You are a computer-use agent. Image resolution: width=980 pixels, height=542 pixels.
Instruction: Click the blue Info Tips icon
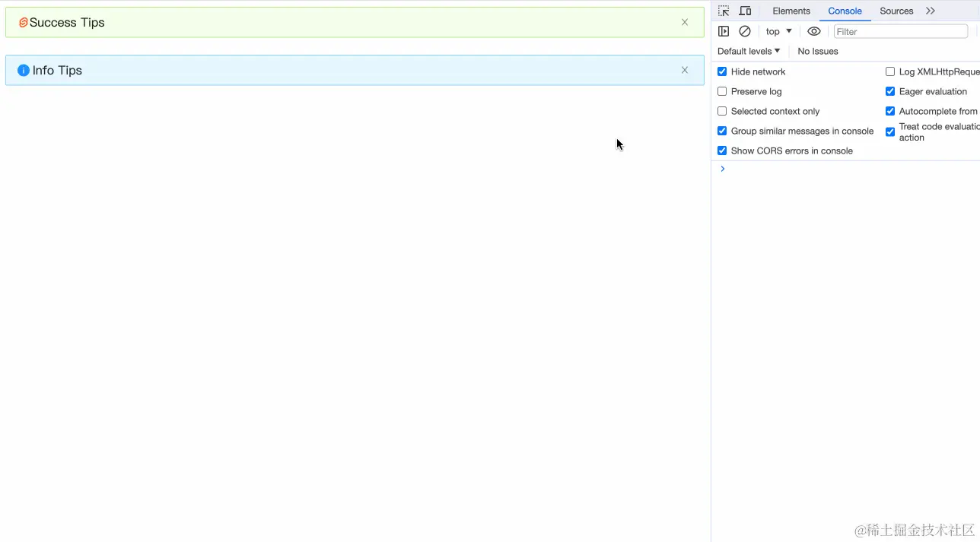24,70
